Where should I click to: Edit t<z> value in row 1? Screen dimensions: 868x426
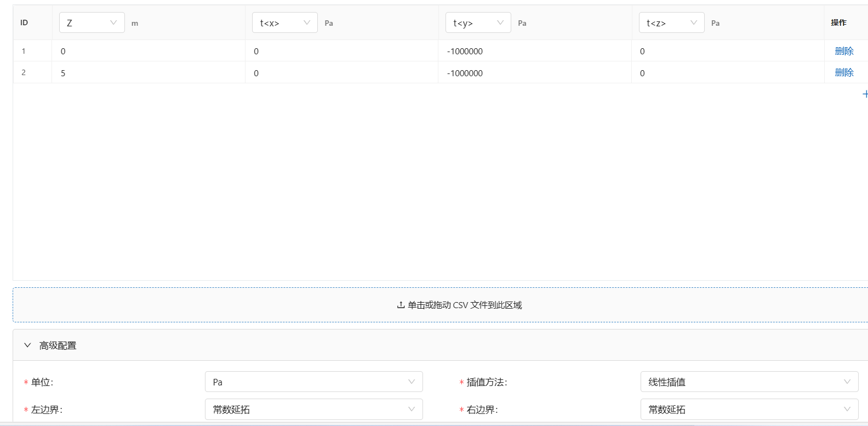(x=728, y=51)
